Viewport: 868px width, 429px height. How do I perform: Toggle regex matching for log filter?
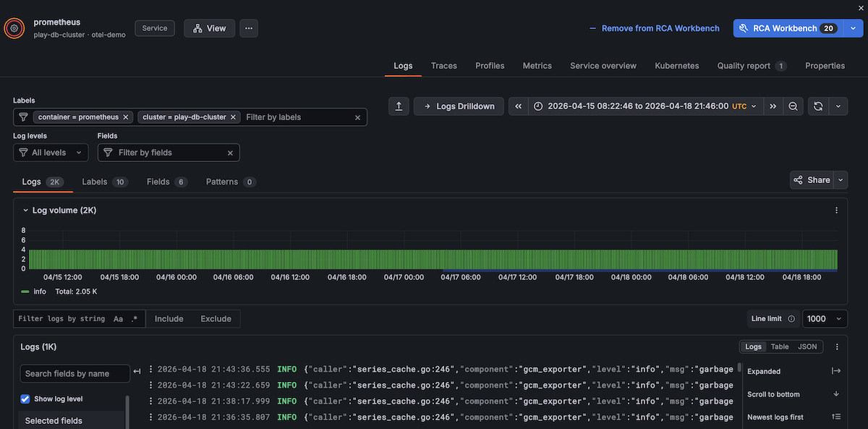click(x=135, y=319)
